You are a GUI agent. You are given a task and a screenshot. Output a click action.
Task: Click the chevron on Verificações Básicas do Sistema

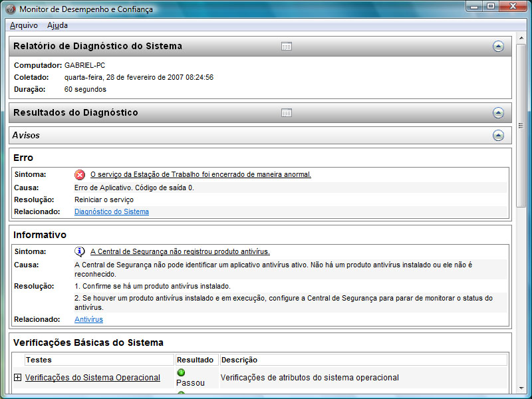pos(498,342)
